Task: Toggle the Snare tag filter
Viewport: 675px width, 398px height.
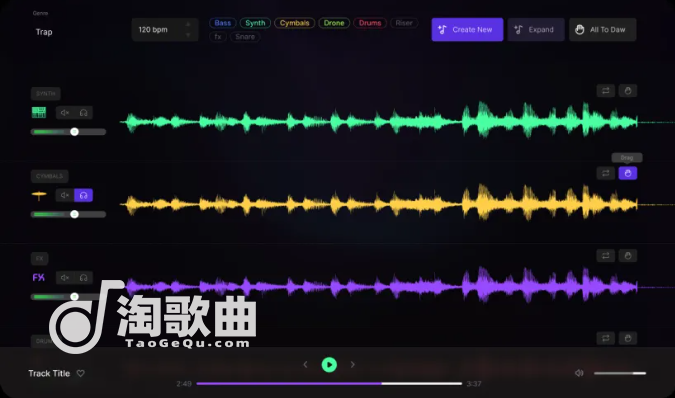Action: pyautogui.click(x=245, y=37)
